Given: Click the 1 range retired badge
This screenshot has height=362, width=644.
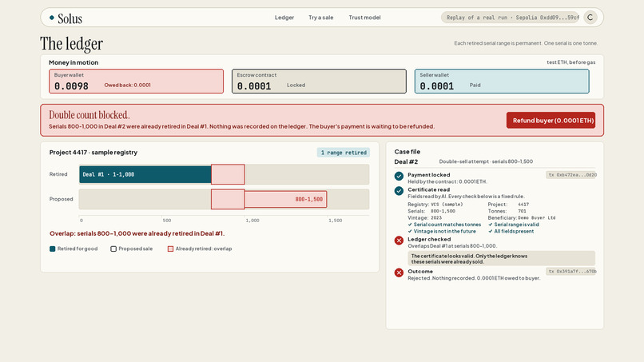Looking at the screenshot, I should pyautogui.click(x=344, y=153).
